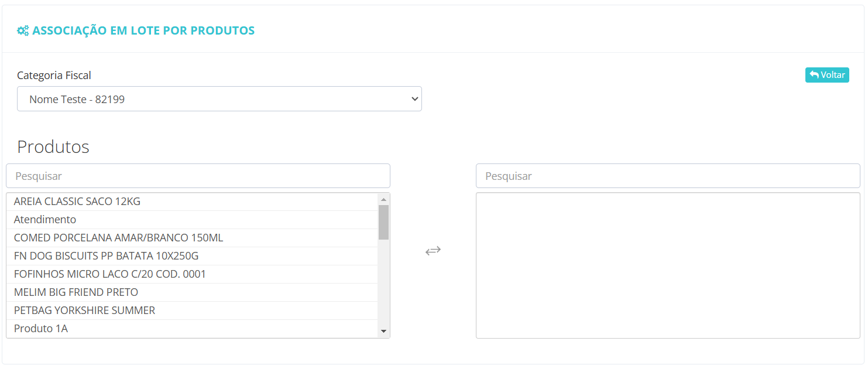Select Produto 1A from the list
Screen dimensions: 868x365
point(192,329)
